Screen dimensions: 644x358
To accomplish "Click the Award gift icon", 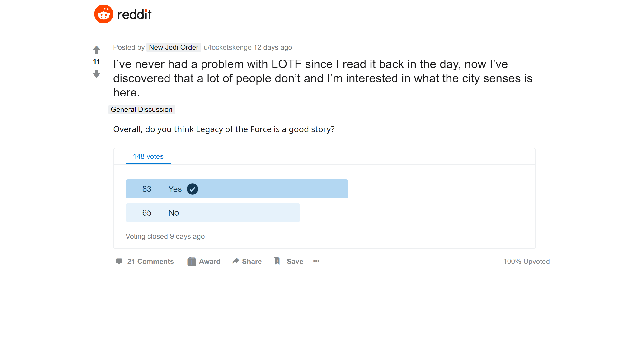I will pyautogui.click(x=192, y=261).
